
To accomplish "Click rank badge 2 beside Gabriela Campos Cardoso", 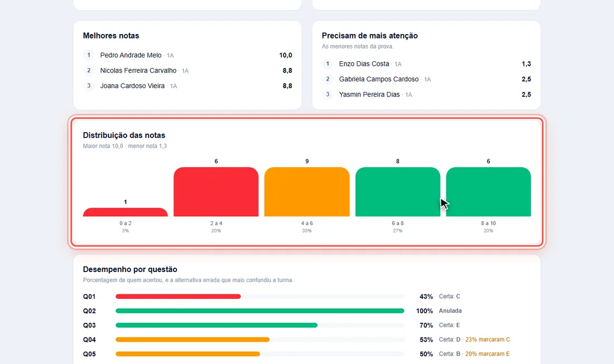I will [x=327, y=79].
